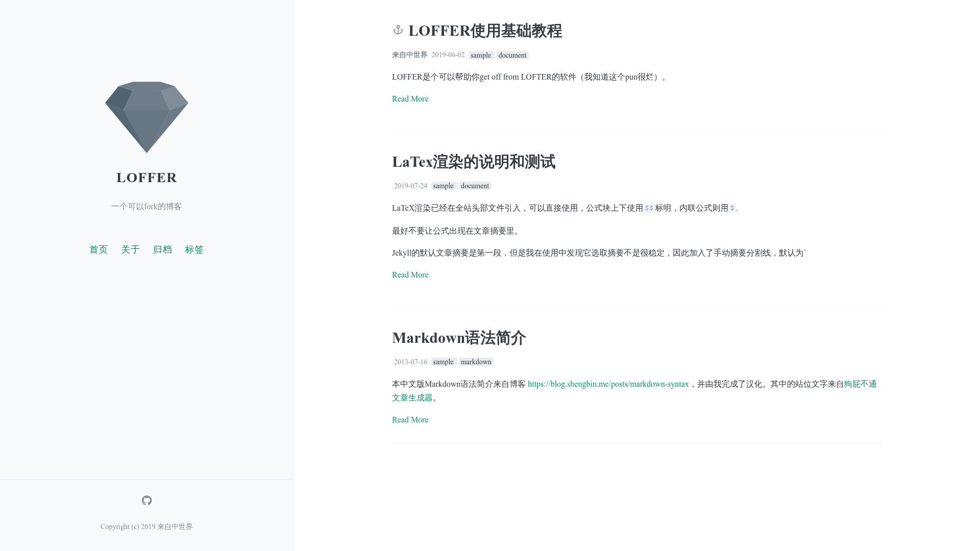Click Read More under LaTex渲染 post
The width and height of the screenshot is (980, 551).
click(410, 275)
